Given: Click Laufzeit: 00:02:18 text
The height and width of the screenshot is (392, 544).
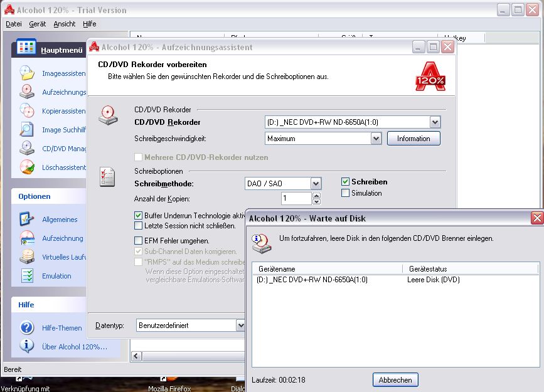Looking at the screenshot, I should pos(279,380).
